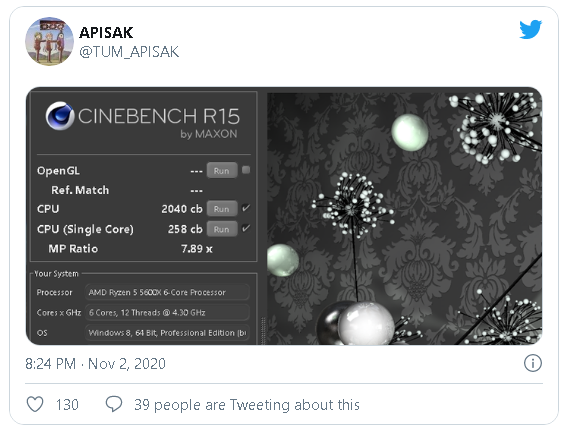
Task: Click the heart like icon
Action: (35, 404)
